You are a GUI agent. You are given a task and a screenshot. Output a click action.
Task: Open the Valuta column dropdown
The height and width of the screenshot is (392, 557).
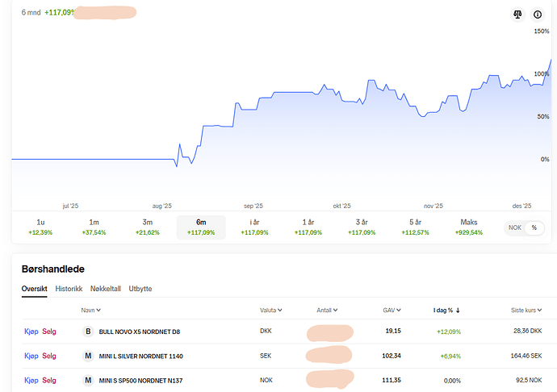point(272,310)
